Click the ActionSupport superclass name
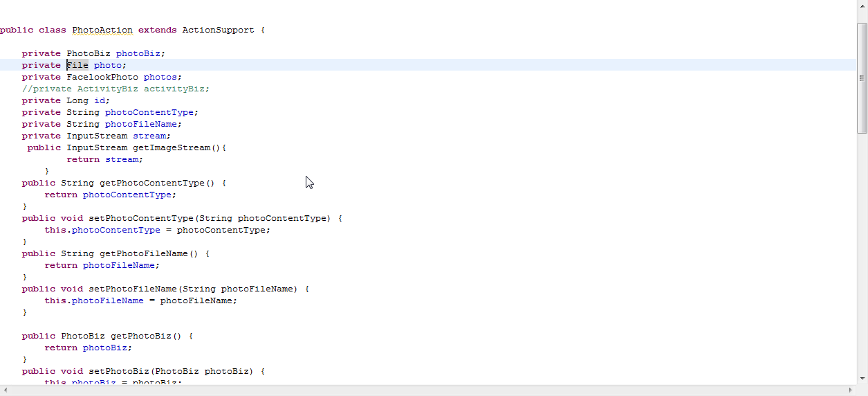The width and height of the screenshot is (868, 396). coord(218,30)
